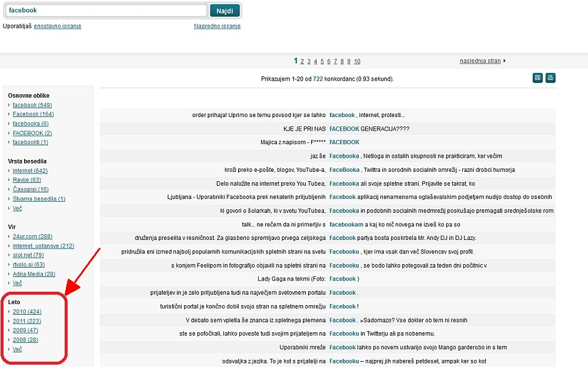Screen dimensions: 588x367
Task: Expand 'Več' under Vrsta besedila
Action: tap(17, 208)
